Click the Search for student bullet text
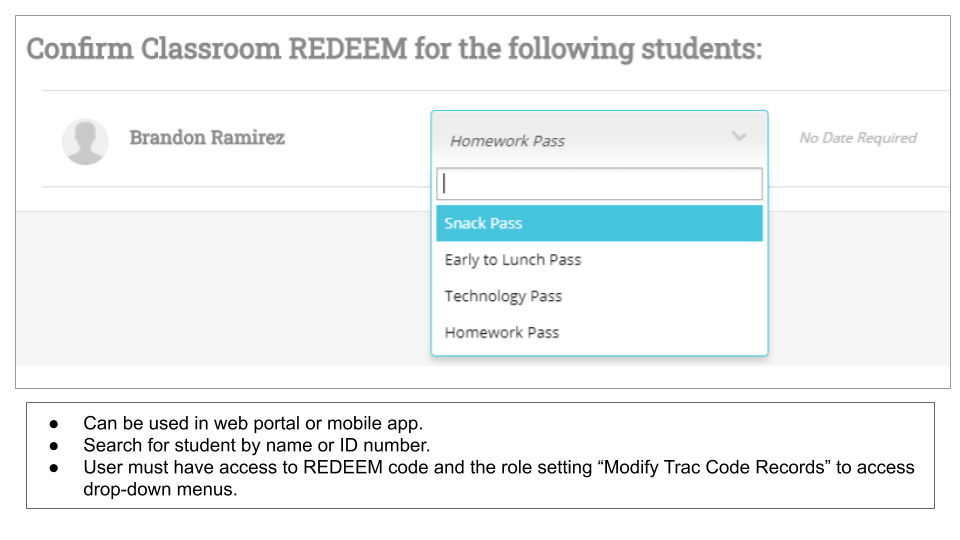The width and height of the screenshot is (960, 540). (257, 445)
